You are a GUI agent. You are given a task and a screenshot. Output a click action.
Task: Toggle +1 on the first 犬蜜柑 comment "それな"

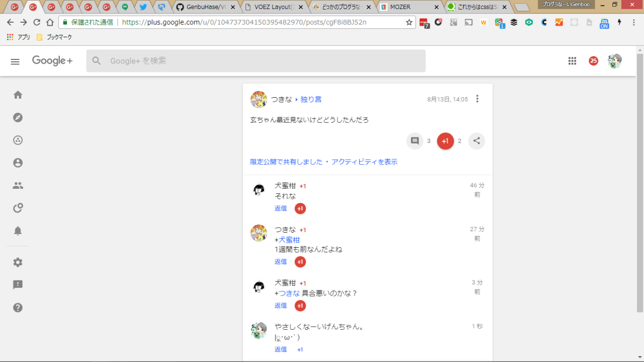coord(300,208)
